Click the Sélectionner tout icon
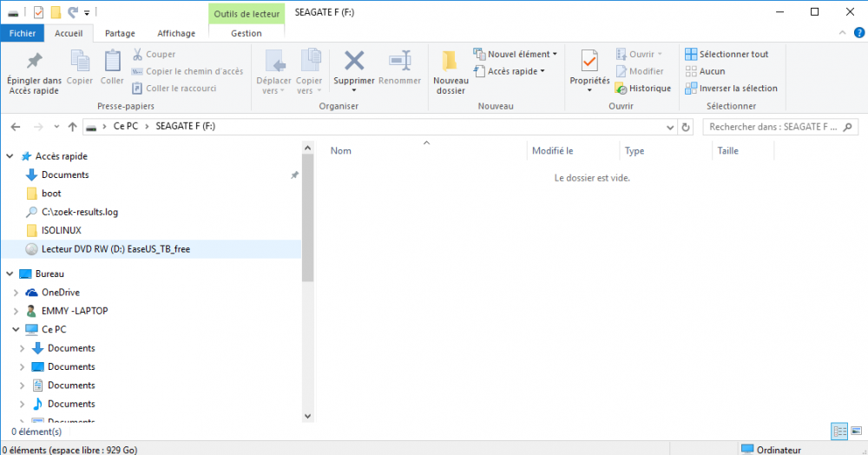The height and width of the screenshot is (455, 868). point(691,54)
